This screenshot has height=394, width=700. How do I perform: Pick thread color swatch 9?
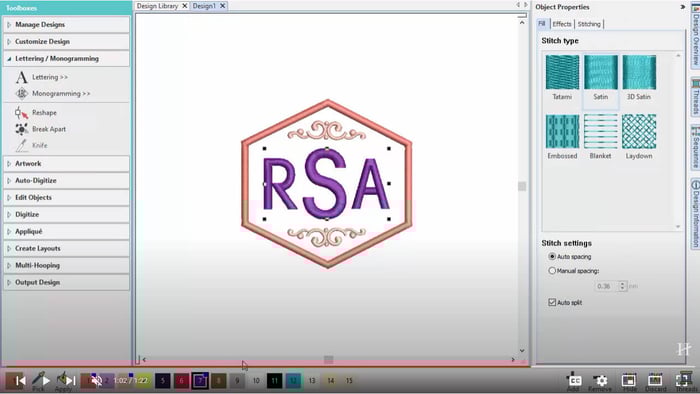[237, 381]
